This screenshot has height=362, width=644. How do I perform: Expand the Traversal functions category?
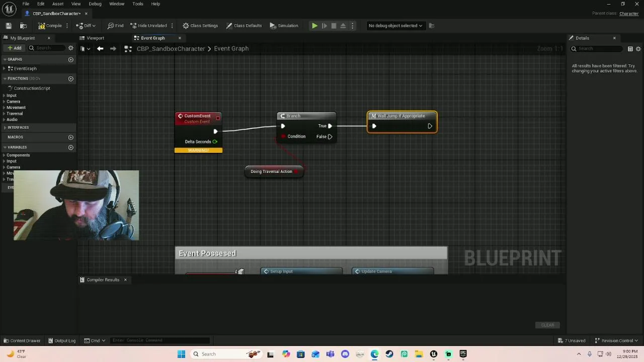click(x=4, y=114)
